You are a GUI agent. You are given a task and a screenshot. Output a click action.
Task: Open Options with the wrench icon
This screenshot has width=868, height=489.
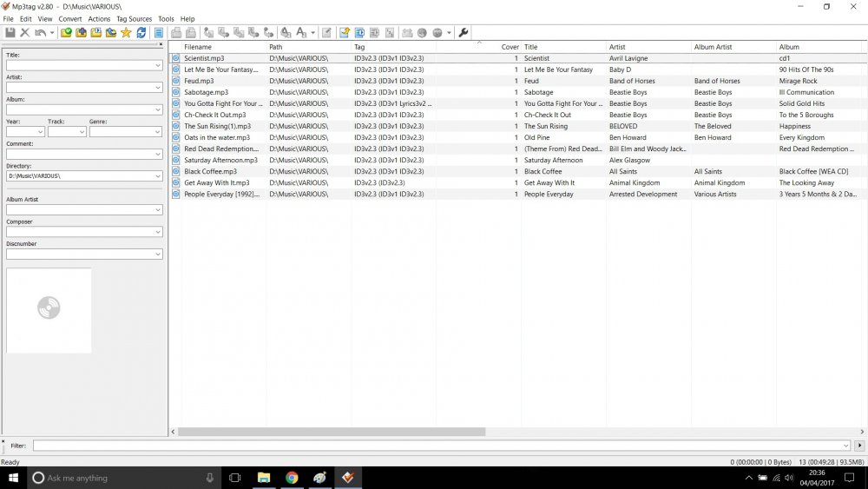coord(464,33)
